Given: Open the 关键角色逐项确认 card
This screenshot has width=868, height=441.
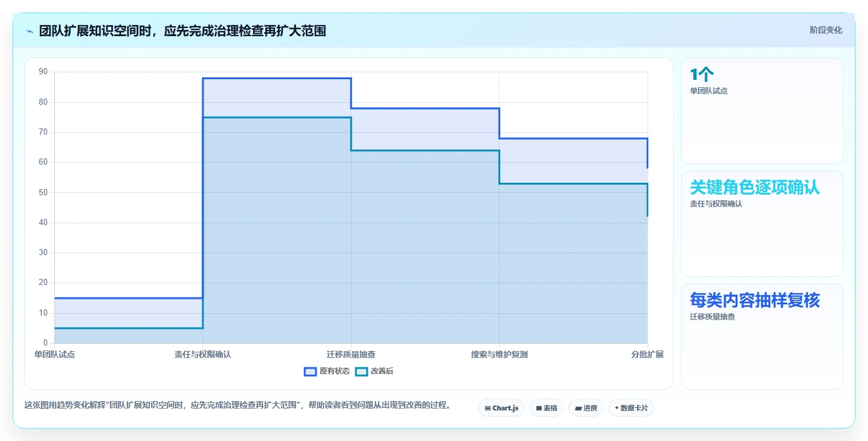Looking at the screenshot, I should pyautogui.click(x=762, y=223).
